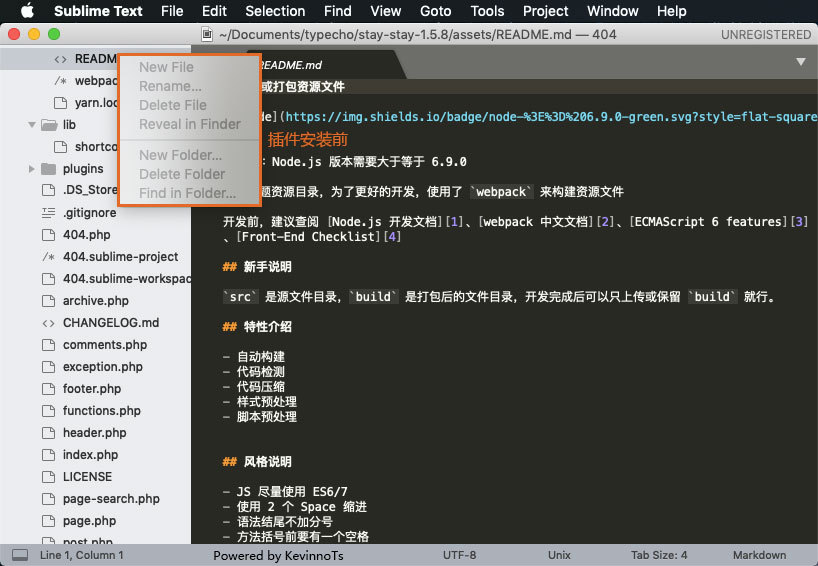Click the yarn.lock file icon
This screenshot has width=818, height=566.
coord(61,103)
